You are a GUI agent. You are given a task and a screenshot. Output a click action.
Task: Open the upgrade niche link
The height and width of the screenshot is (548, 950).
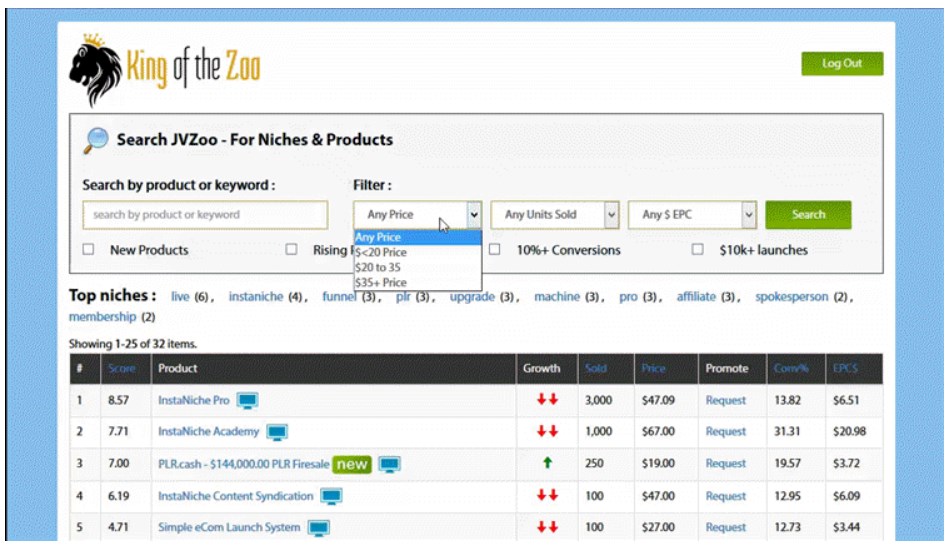(472, 296)
